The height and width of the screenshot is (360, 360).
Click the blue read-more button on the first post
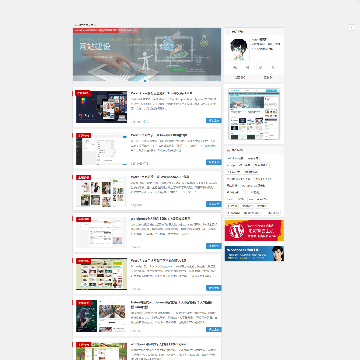coord(213,120)
